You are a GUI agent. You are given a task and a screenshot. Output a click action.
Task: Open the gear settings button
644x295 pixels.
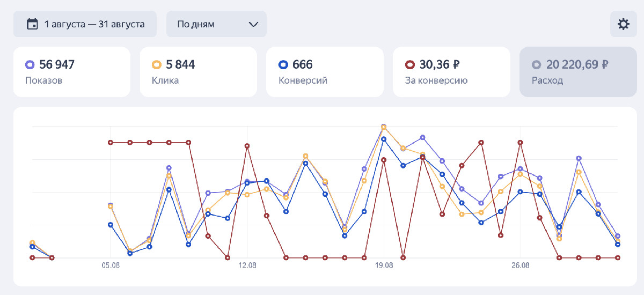(x=623, y=24)
